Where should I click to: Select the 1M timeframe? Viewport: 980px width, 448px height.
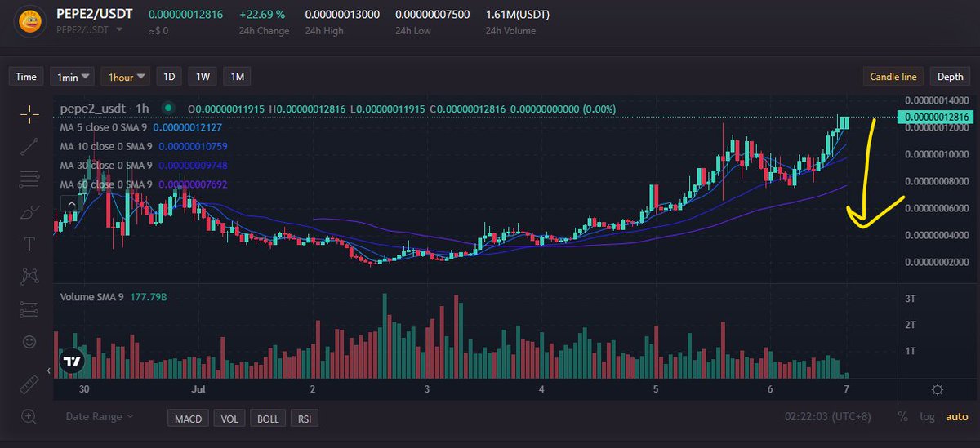[x=237, y=77]
